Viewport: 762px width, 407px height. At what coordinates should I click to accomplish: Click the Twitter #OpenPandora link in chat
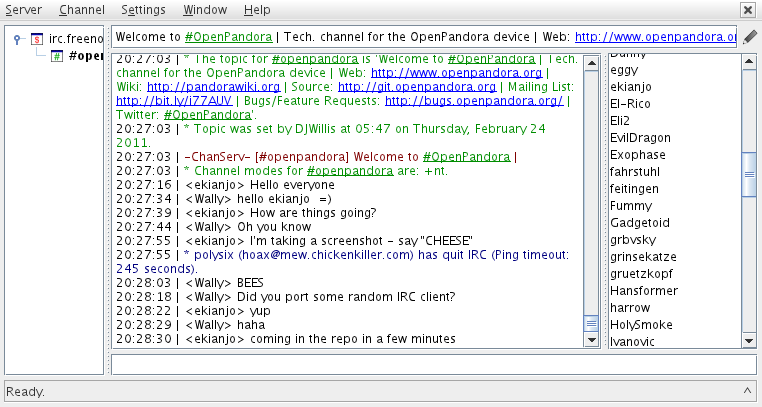coord(208,115)
